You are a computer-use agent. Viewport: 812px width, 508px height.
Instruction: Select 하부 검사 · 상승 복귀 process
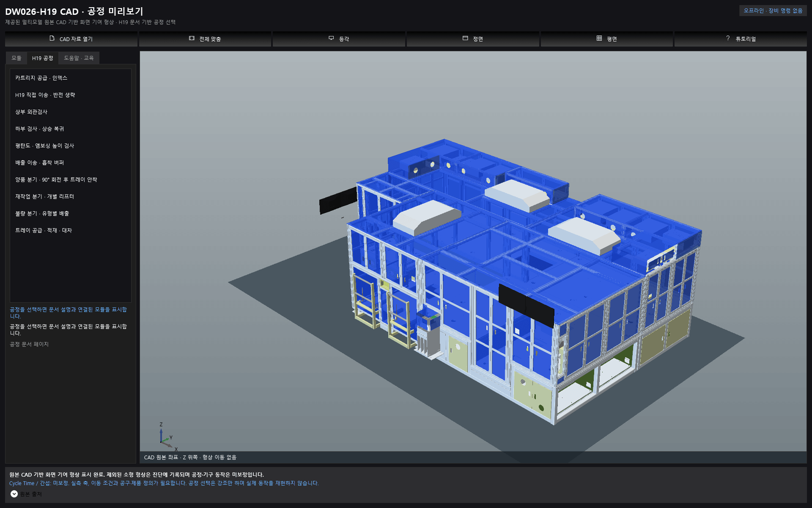[x=71, y=129]
